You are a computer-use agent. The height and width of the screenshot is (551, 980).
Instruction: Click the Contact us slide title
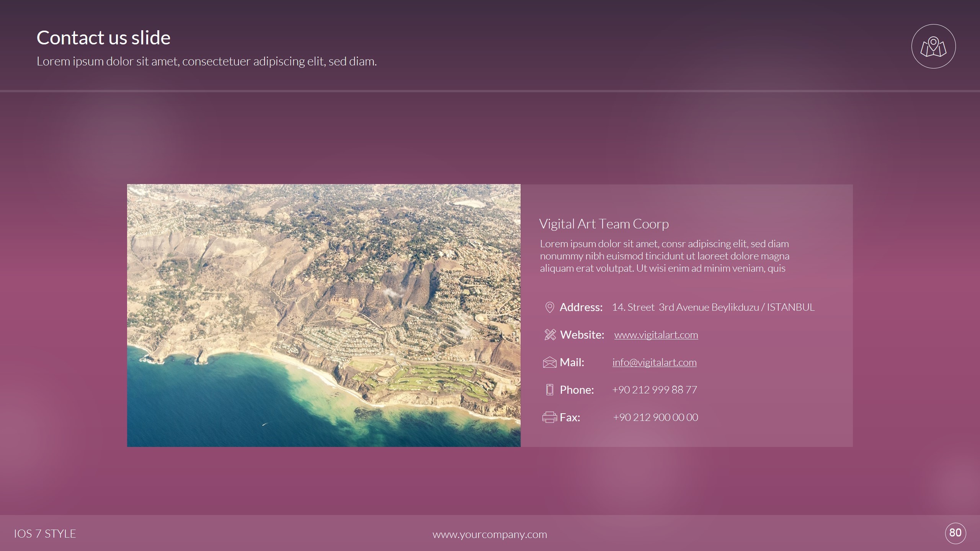pos(103,37)
